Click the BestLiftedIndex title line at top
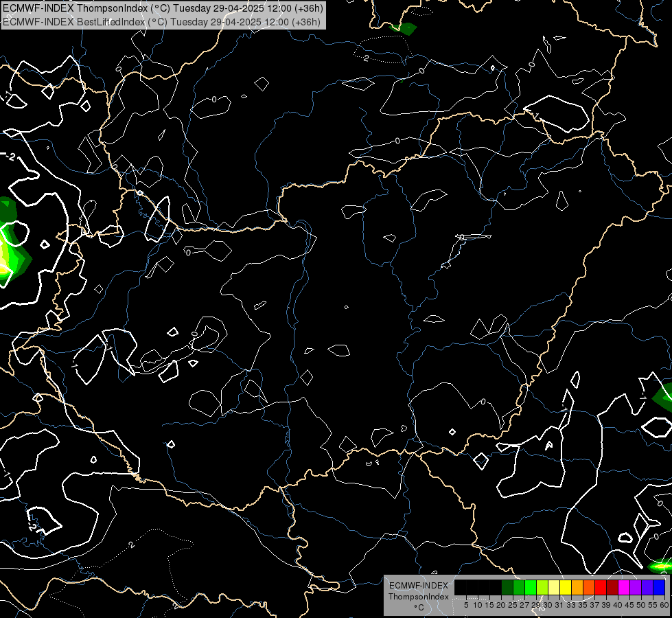Screen dimensions: 672x618 (161, 21)
